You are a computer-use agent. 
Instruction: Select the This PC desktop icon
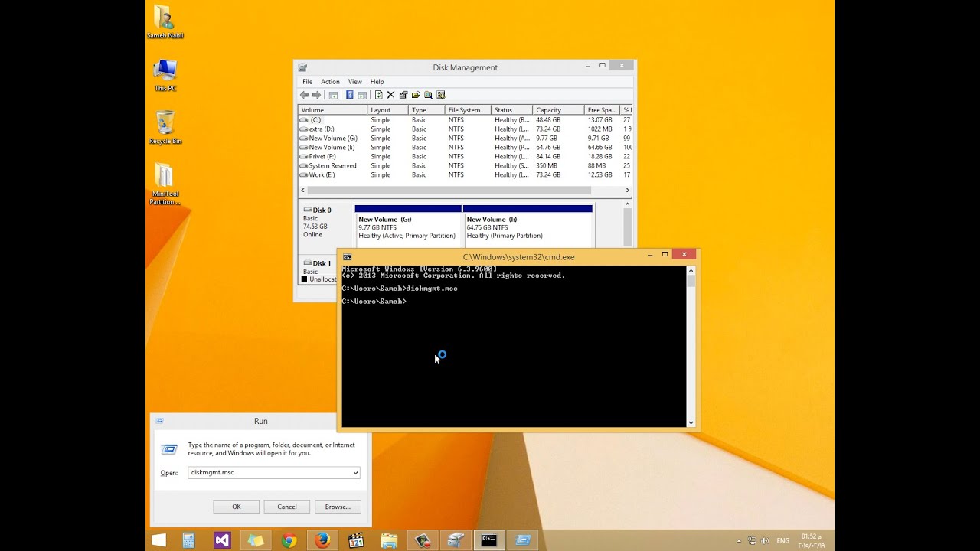pos(165,74)
